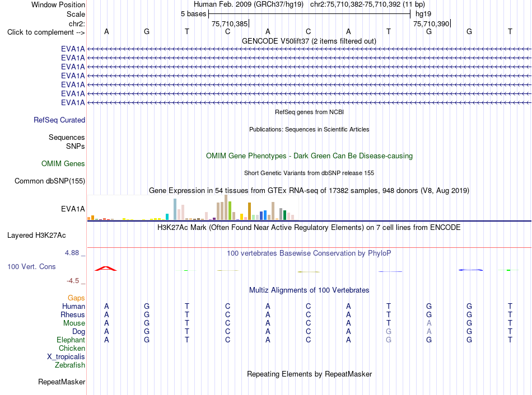Image resolution: width=532 pixels, height=395 pixels.
Task: Open '100 vertebrates Basewise Conservation by PhyloP' title
Action: pos(309,253)
